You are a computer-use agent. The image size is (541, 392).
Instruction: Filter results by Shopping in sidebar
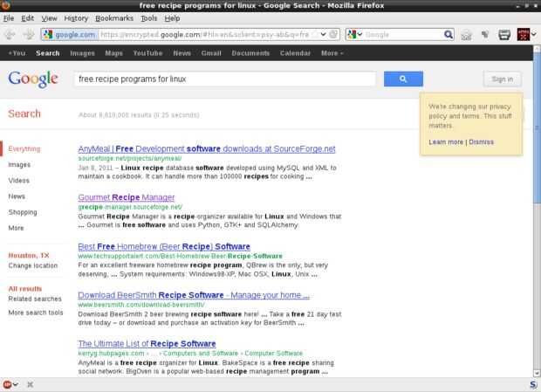(23, 212)
